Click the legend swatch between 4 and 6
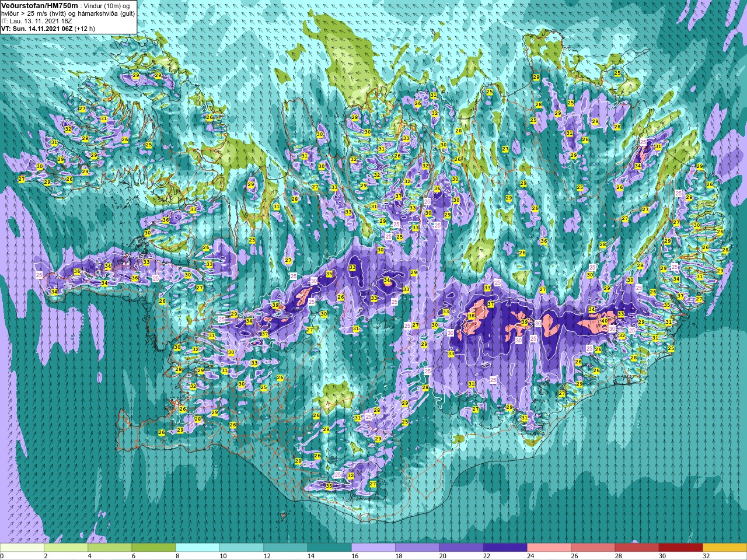 [110, 548]
